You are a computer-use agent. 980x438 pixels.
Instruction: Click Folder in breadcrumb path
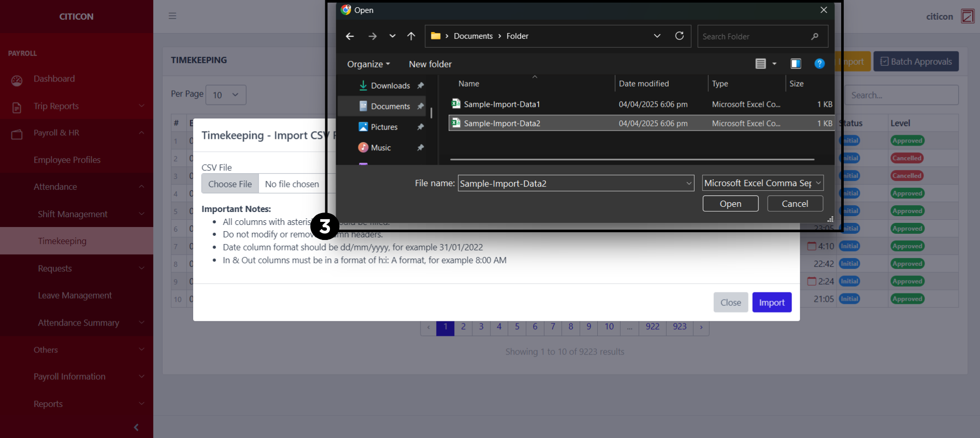pos(517,36)
